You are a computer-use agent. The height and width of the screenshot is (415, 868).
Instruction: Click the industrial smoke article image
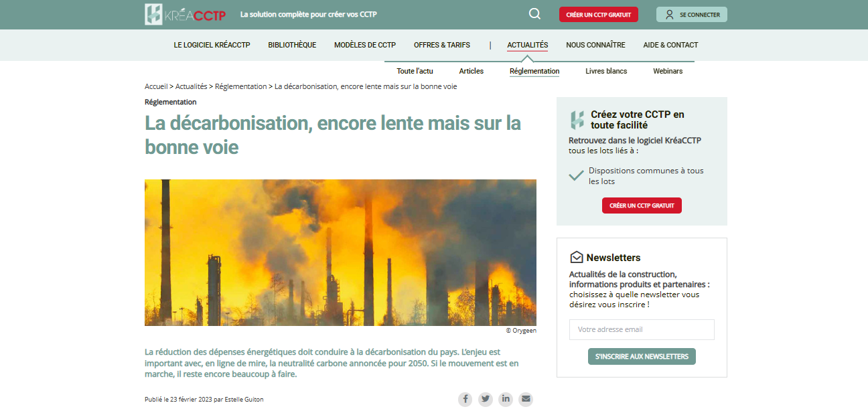(x=340, y=252)
